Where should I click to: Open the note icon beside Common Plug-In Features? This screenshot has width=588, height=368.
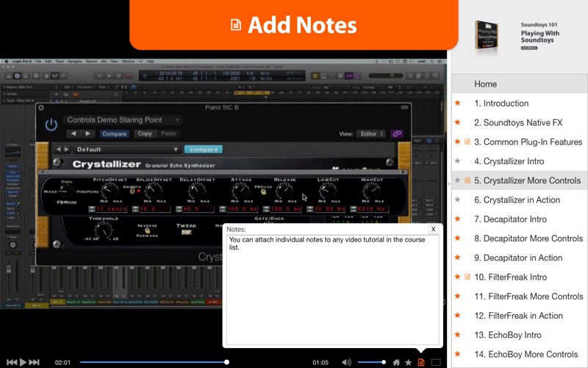click(x=467, y=141)
